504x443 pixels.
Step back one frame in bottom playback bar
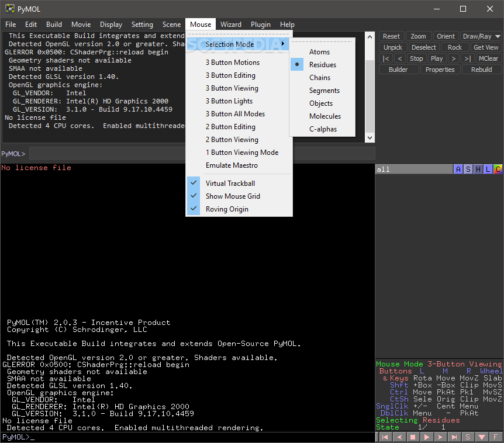click(399, 437)
